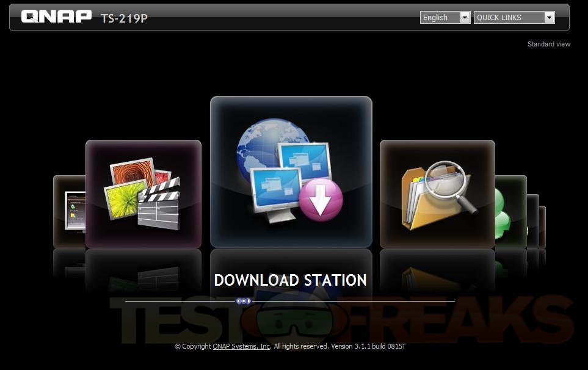588x370 pixels.
Task: Click the version 3.1.1 build text in footer
Action: click(368, 346)
